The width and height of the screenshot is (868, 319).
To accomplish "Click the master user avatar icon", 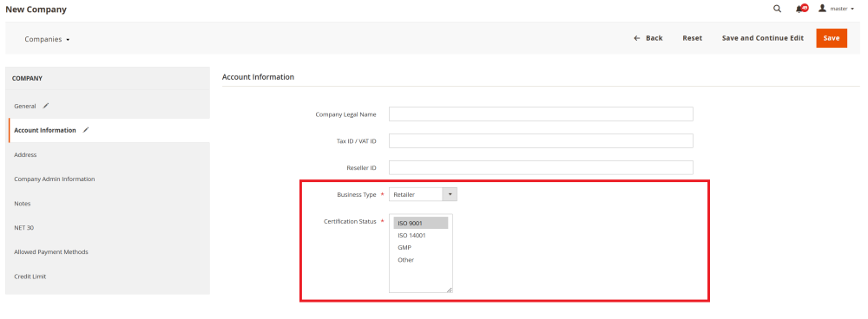I will [x=823, y=9].
